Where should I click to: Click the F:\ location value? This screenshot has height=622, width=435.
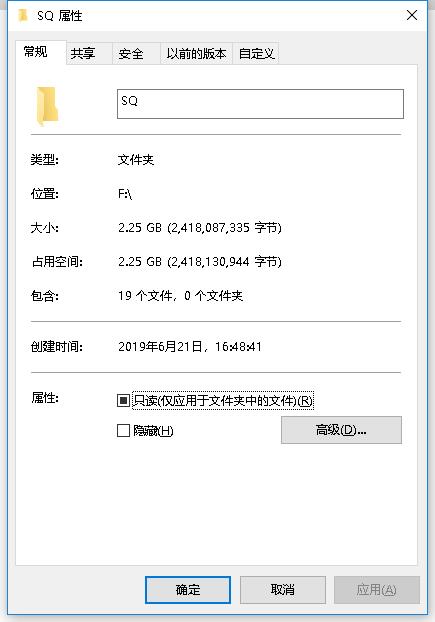coord(125,194)
